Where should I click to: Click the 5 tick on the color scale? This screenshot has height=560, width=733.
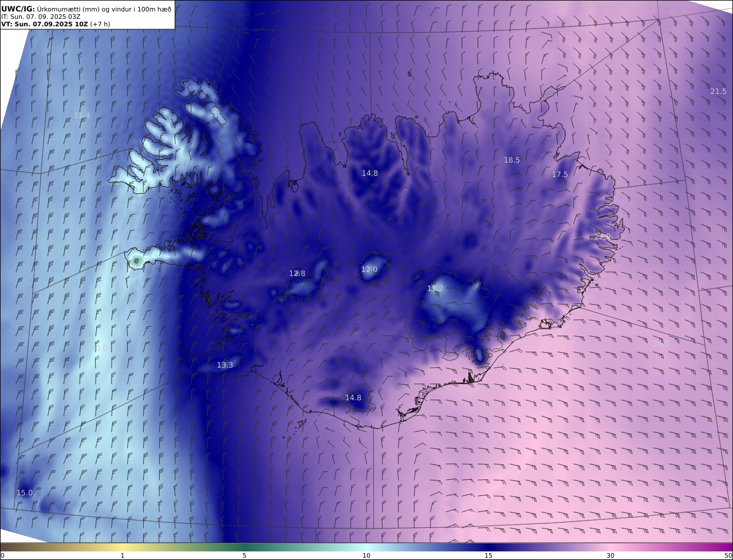click(245, 555)
